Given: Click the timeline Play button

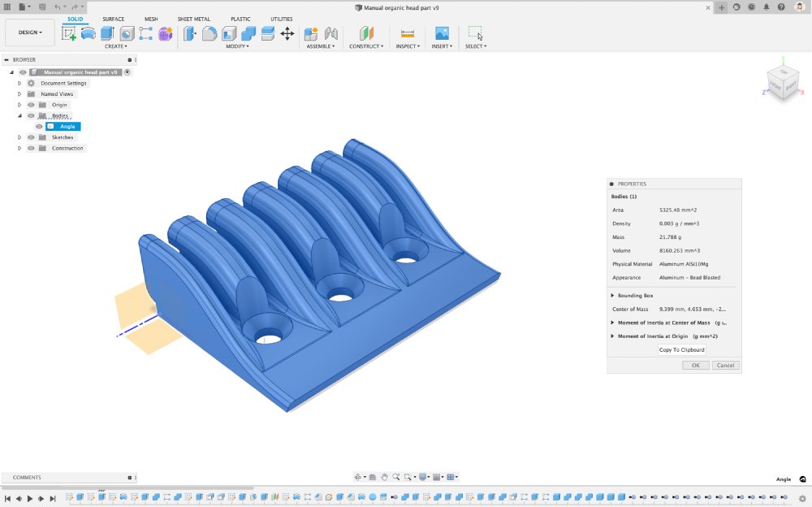Looking at the screenshot, I should (30, 498).
